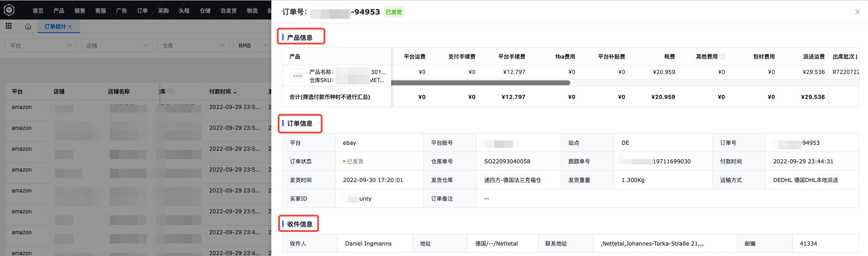Viewport: 868px width, 256px height.
Task: Click the 付款时间 value 2022-09-29 23:44:31
Action: (x=803, y=162)
